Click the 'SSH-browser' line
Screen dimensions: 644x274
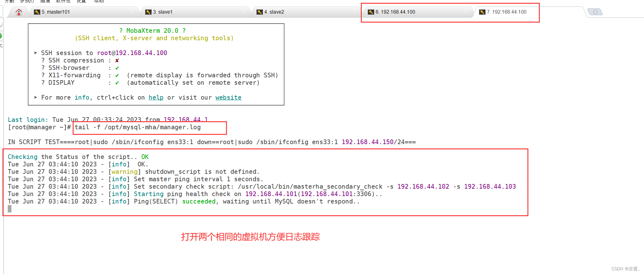(x=80, y=68)
